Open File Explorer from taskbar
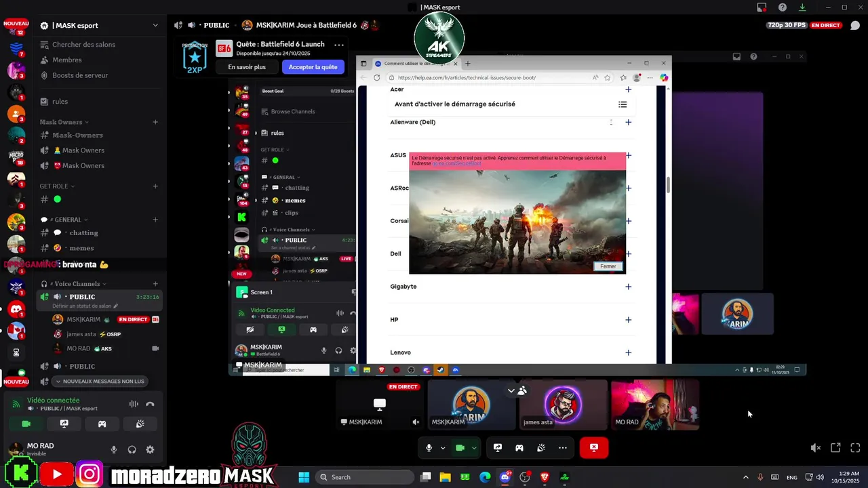 click(445, 477)
